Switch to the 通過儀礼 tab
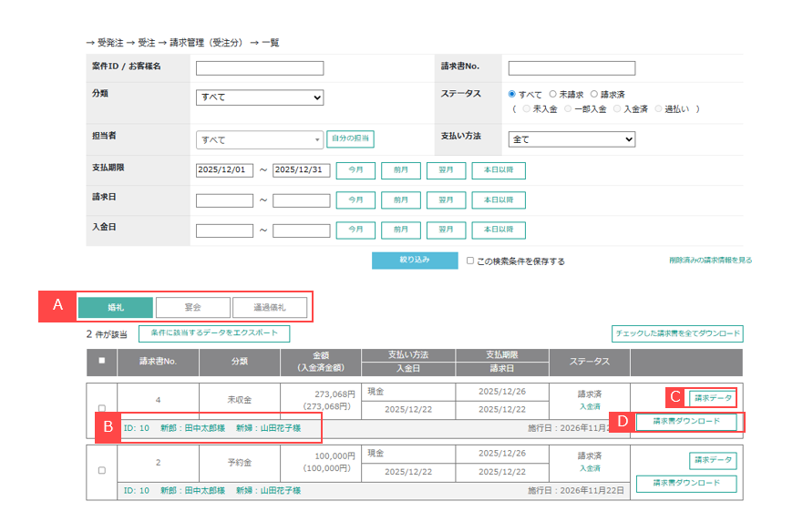 (270, 307)
